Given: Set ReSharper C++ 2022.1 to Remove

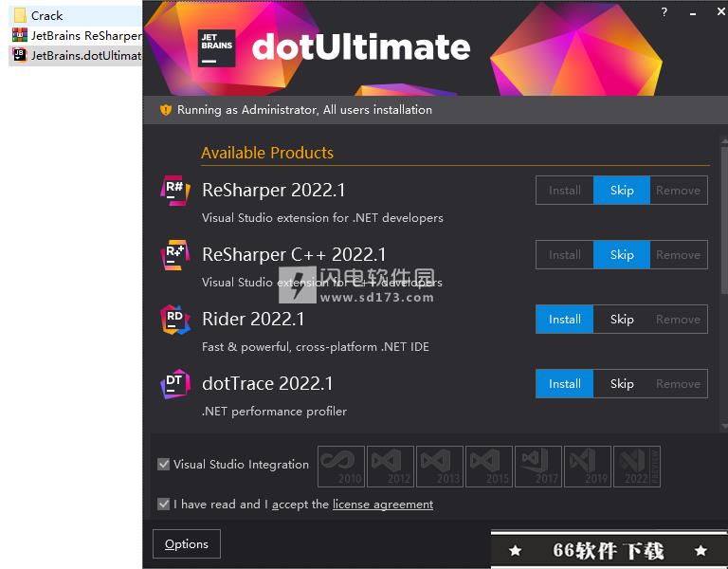Looking at the screenshot, I should 679,254.
